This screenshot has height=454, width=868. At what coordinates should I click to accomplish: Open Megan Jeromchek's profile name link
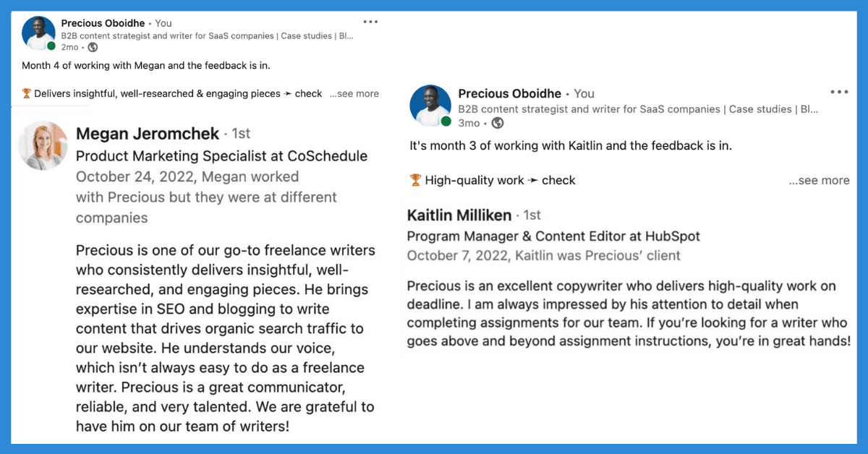[147, 134]
